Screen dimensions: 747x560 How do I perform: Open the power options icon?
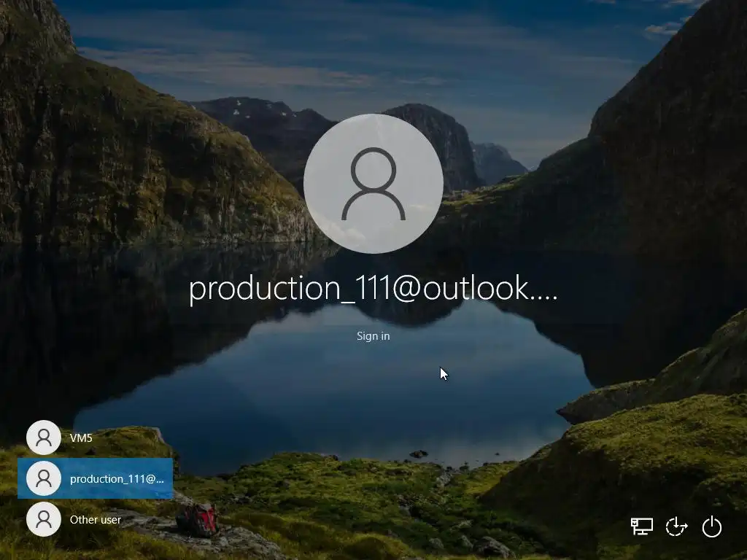[x=712, y=526]
